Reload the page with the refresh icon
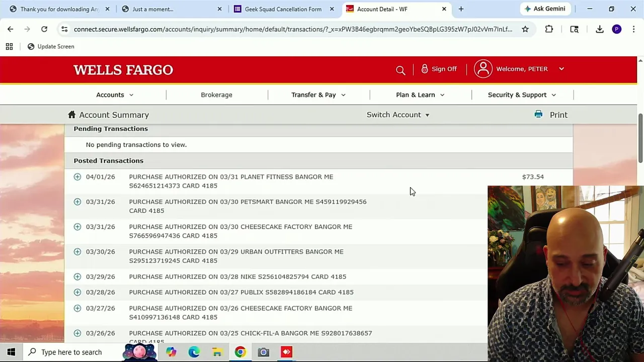This screenshot has height=362, width=644. point(44,29)
